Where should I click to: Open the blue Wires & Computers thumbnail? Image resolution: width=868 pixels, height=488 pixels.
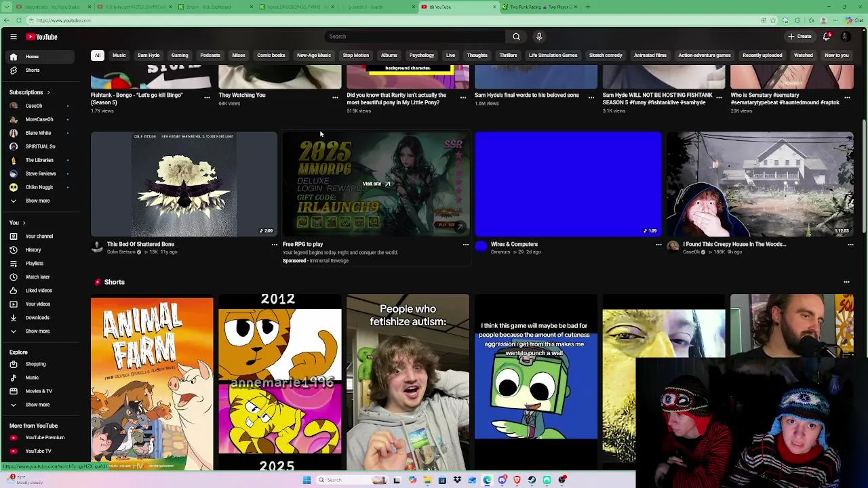point(568,184)
